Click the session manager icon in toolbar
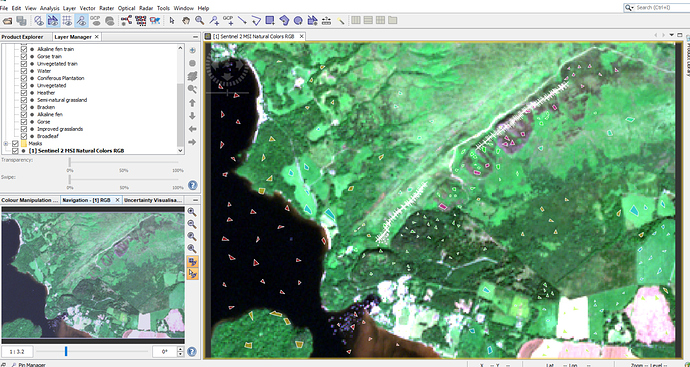Image resolution: width=690 pixels, height=367 pixels. pyautogui.click(x=21, y=20)
